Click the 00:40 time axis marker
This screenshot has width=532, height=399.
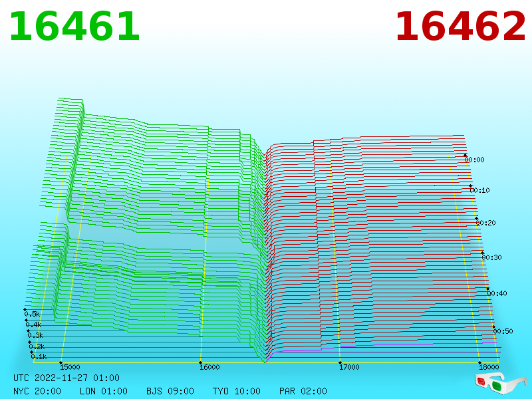[x=497, y=293]
